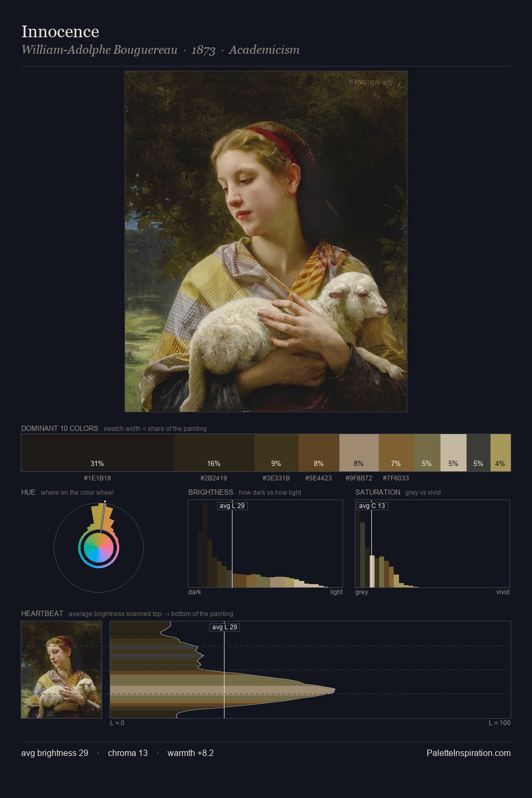The height and width of the screenshot is (798, 532).
Task: Click the hex label #7F6033
Action: click(x=396, y=478)
